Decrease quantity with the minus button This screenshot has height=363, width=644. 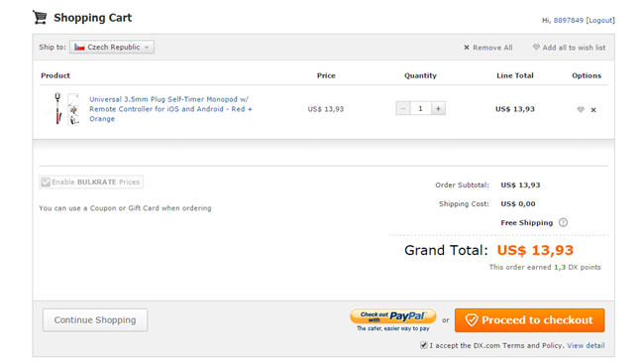point(403,108)
